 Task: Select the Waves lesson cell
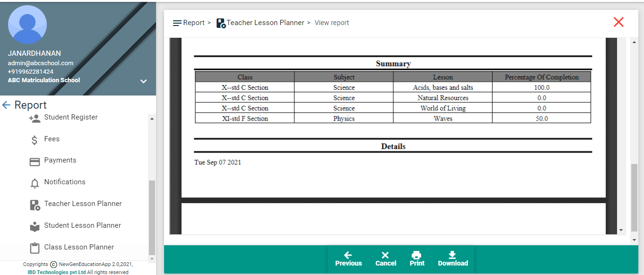443,119
